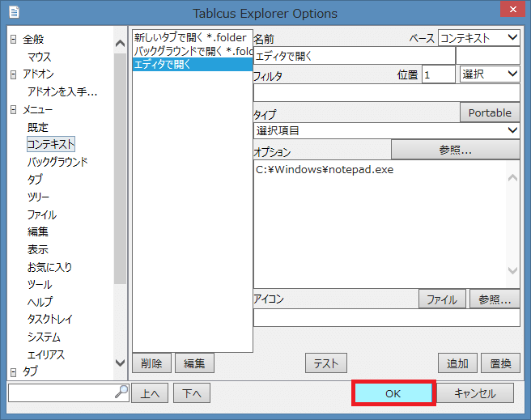Collapse the メニュー tree section
Viewport: 531px width, 420px height.
(x=14, y=109)
